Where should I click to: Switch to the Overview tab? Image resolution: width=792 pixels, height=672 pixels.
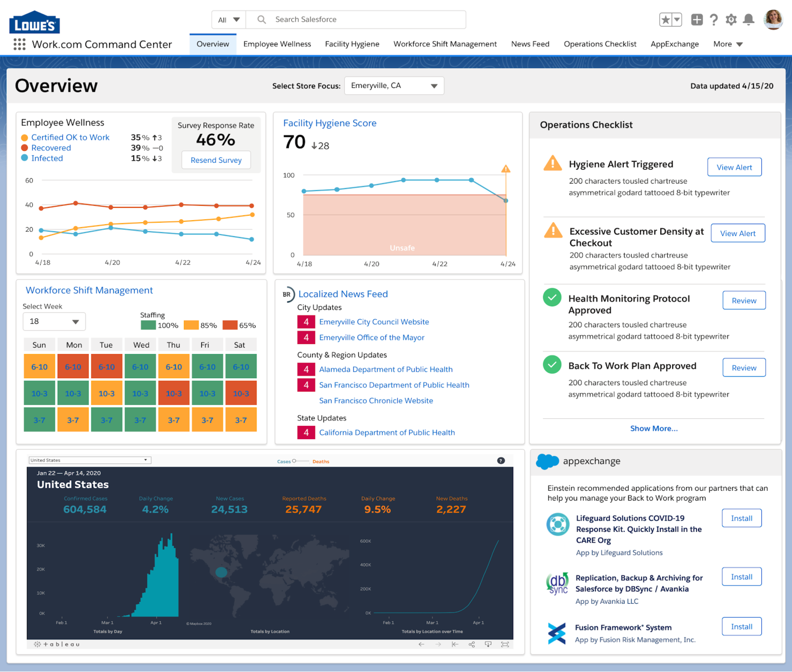point(213,44)
